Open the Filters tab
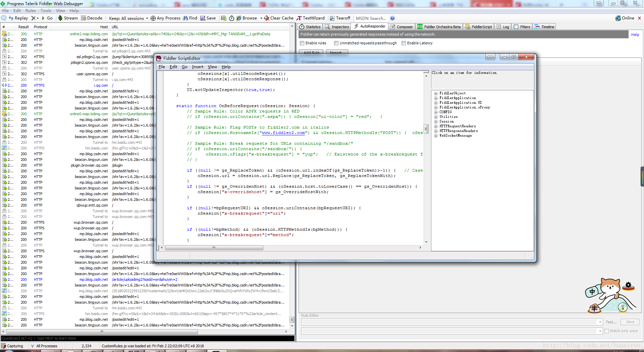 pyautogui.click(x=522, y=27)
